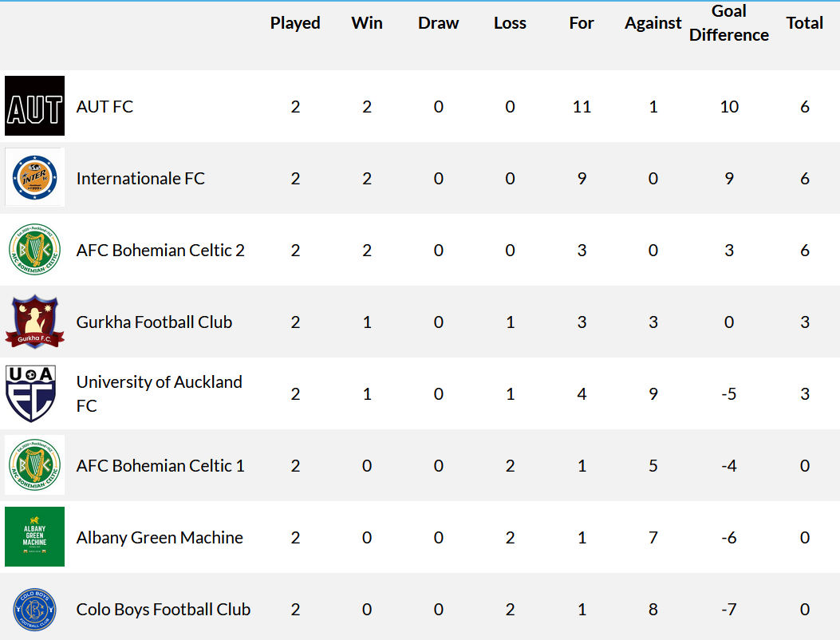
Task: Sort by the Win column header
Action: [367, 23]
